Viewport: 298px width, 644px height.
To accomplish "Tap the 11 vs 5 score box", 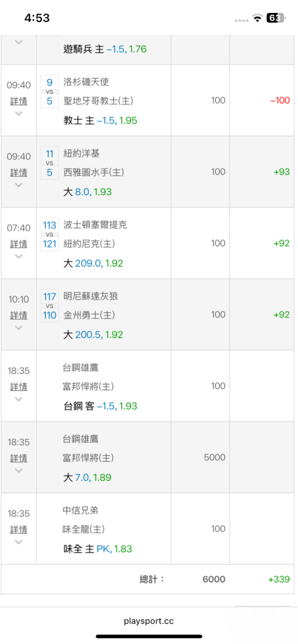I will [50, 163].
